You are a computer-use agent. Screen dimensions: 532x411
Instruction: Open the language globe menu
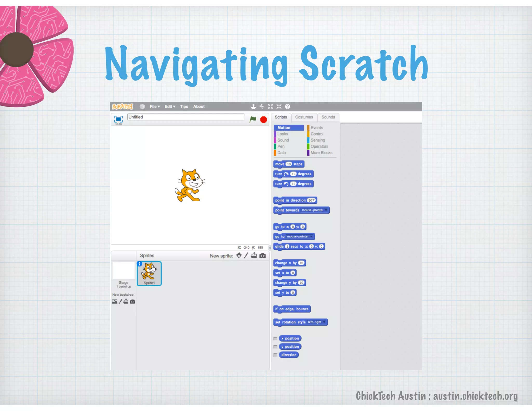(x=142, y=107)
